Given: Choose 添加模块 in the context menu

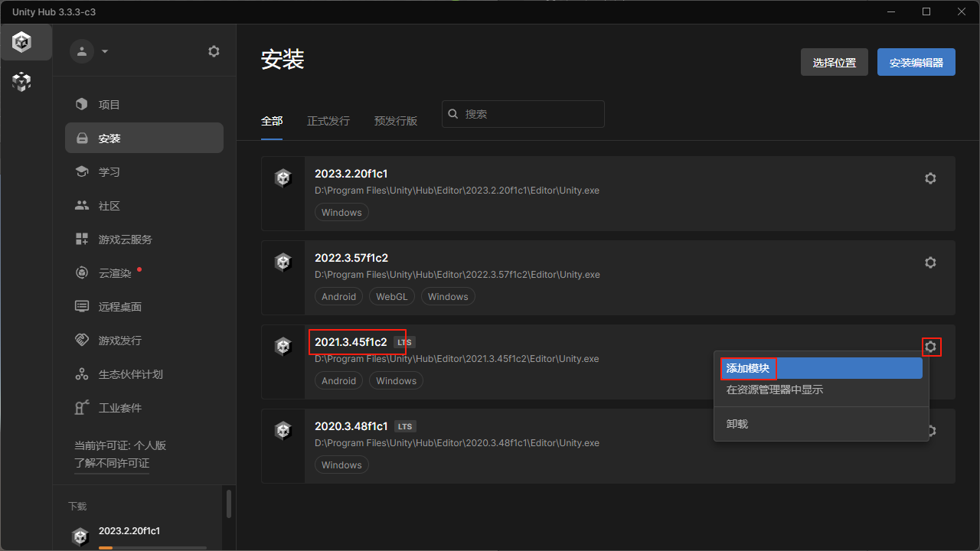Looking at the screenshot, I should 821,368.
